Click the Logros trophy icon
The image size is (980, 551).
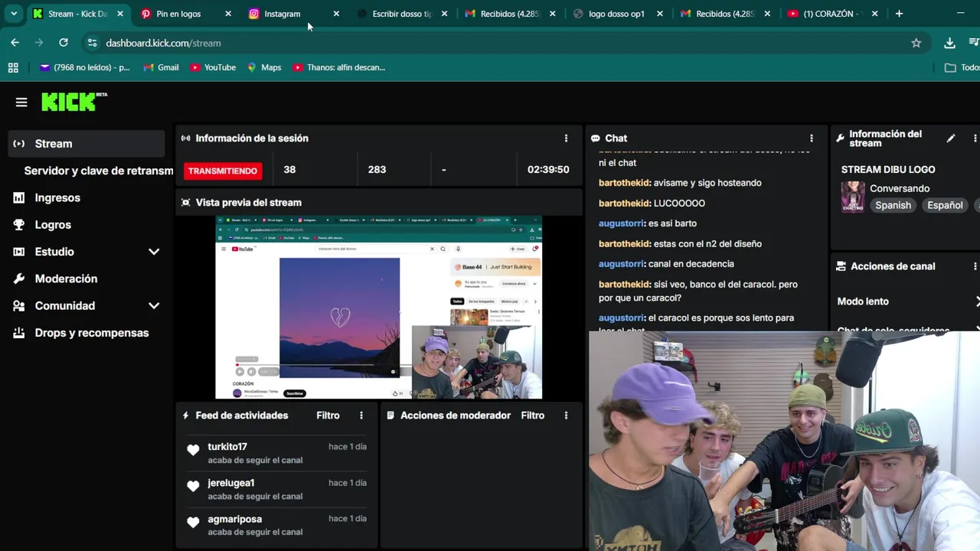pyautogui.click(x=19, y=225)
